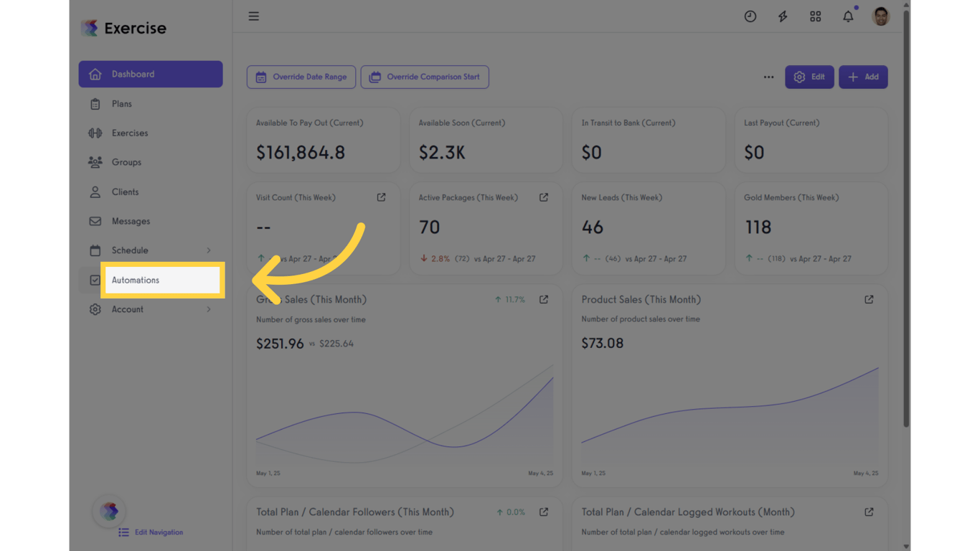Click the Exercise logo at top left
Image resolution: width=980 pixels, height=551 pixels.
(x=123, y=28)
